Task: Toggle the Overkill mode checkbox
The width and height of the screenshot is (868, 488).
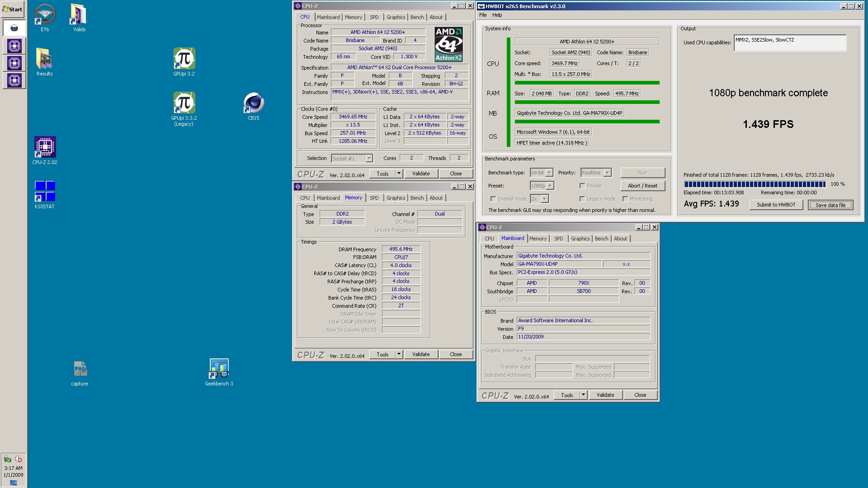Action: 493,199
